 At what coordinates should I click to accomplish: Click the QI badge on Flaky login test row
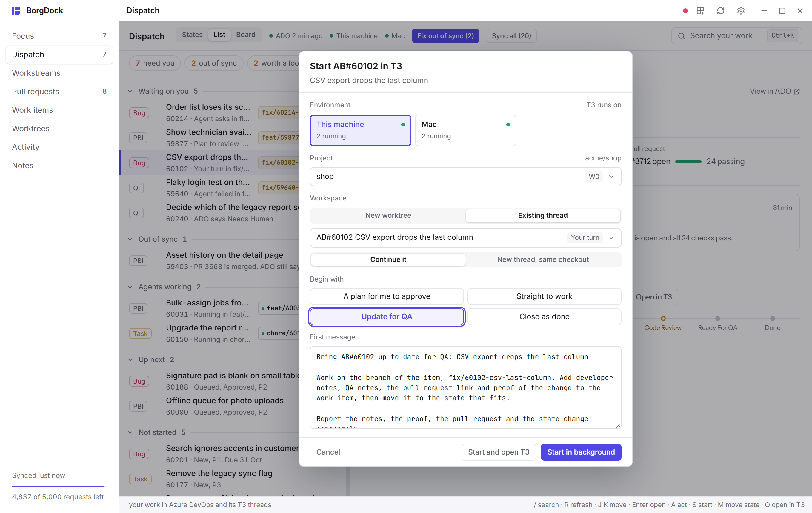pos(136,188)
